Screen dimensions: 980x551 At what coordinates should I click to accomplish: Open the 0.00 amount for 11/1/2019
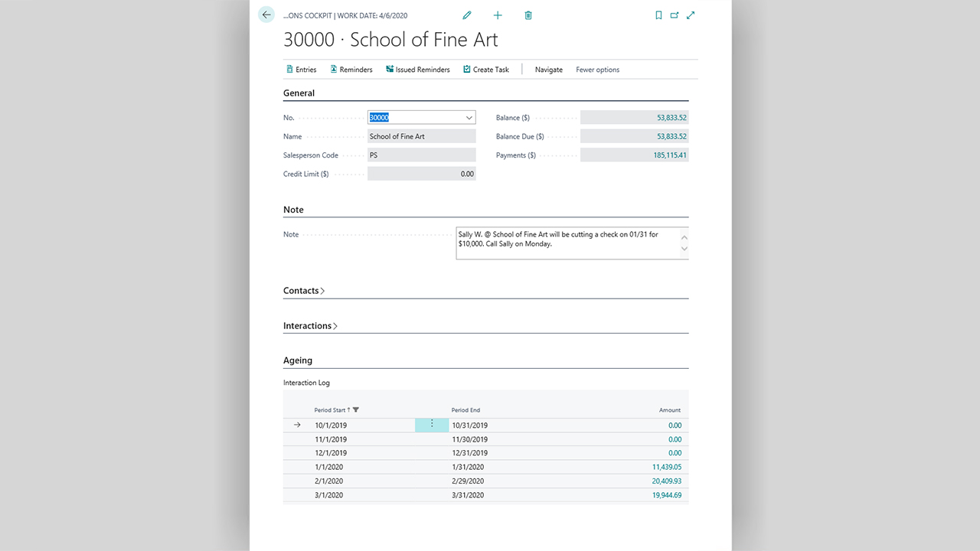pyautogui.click(x=675, y=439)
